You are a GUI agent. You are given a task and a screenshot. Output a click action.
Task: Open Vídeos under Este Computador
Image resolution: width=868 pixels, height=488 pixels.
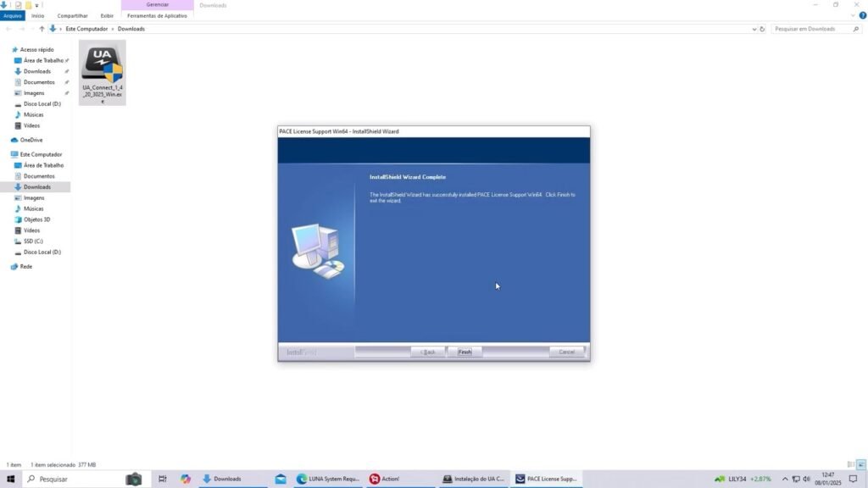[x=31, y=230]
